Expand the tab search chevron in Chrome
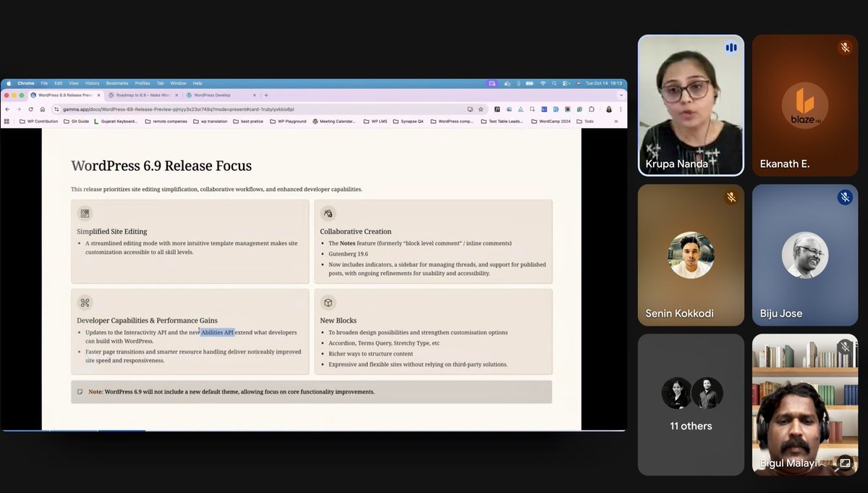 pyautogui.click(x=621, y=95)
